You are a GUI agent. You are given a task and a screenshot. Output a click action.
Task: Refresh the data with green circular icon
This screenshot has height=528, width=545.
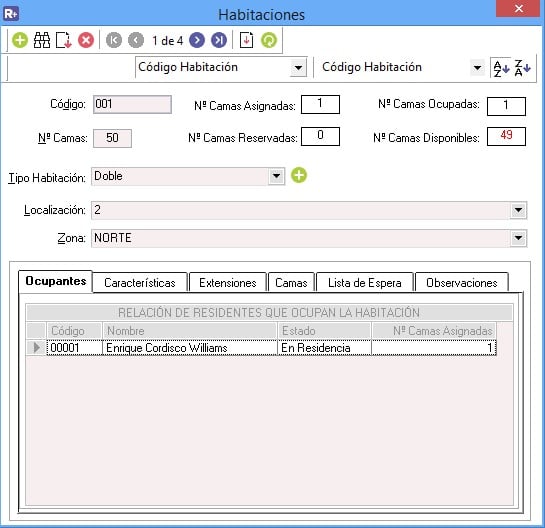(x=269, y=40)
